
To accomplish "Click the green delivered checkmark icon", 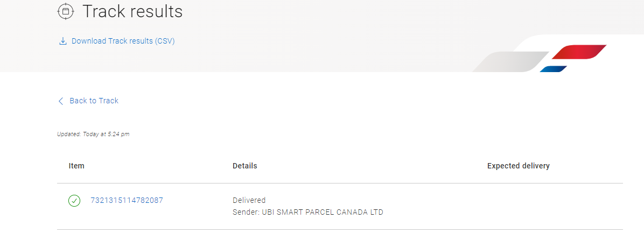I will 74,201.
